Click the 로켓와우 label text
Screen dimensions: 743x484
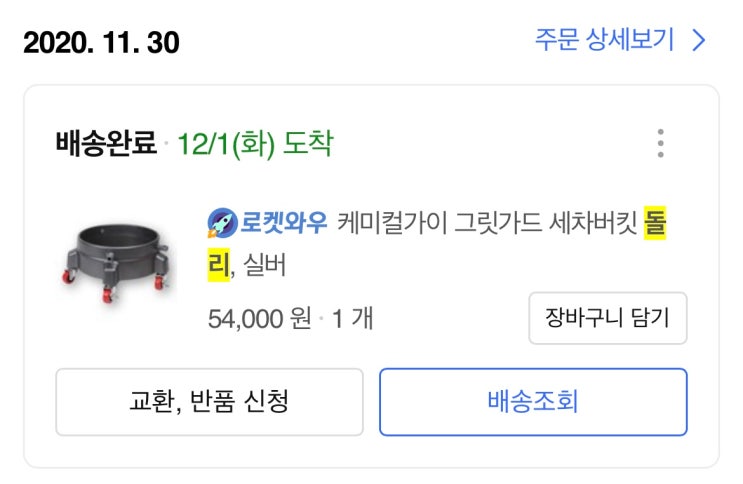(283, 223)
